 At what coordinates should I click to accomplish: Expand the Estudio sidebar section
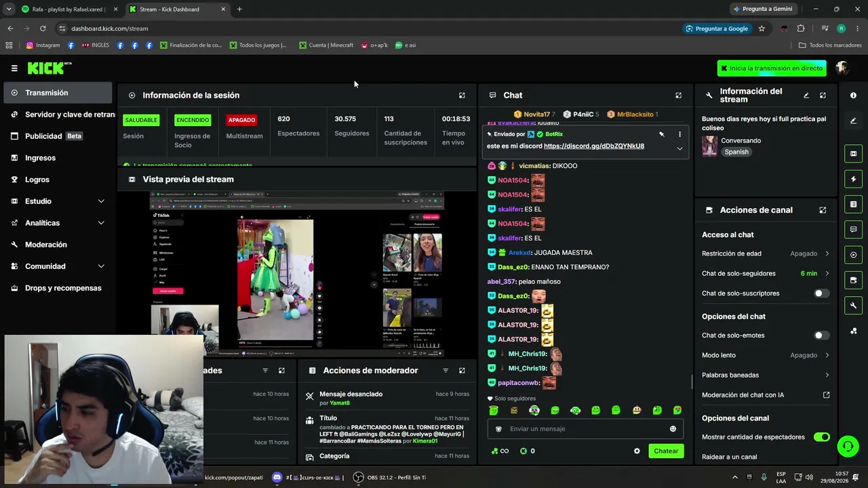click(x=101, y=201)
